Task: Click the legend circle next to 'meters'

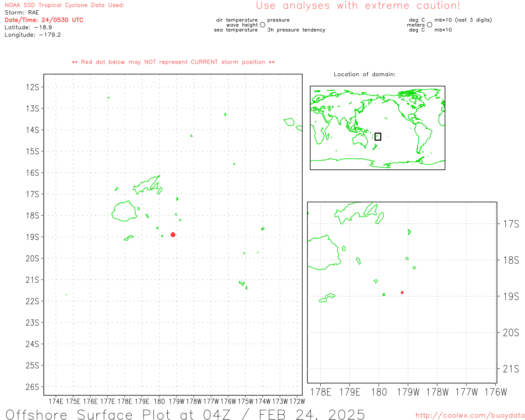Action: tap(429, 25)
